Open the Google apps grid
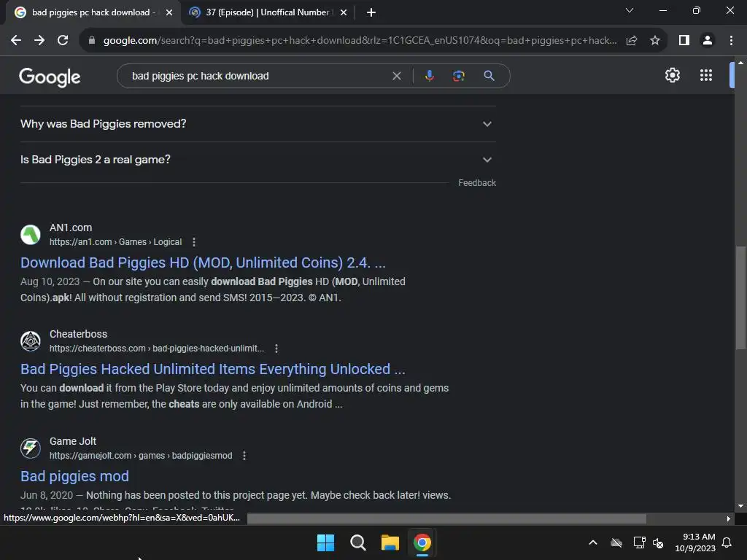The height and width of the screenshot is (560, 747). tap(706, 75)
